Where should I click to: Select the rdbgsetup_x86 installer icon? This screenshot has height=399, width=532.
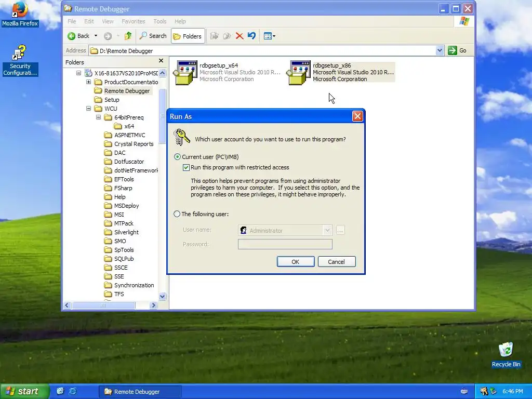299,72
